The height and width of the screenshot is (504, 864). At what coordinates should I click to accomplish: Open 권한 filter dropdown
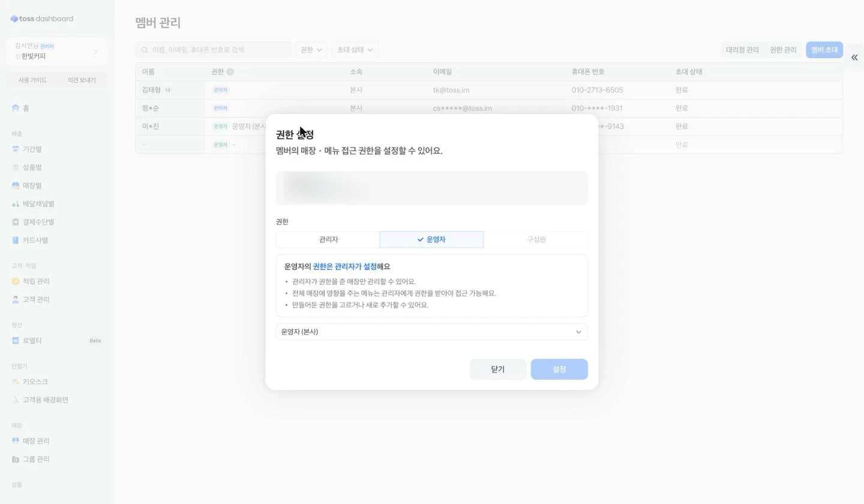pyautogui.click(x=311, y=50)
